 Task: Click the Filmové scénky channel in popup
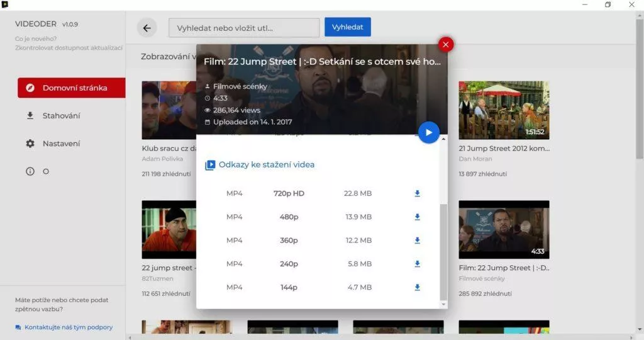click(240, 86)
